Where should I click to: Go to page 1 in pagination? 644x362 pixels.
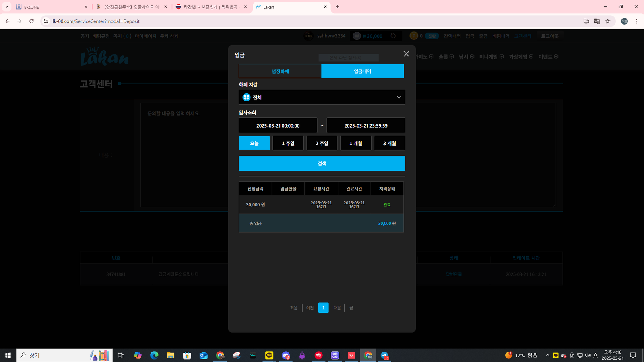tap(323, 308)
